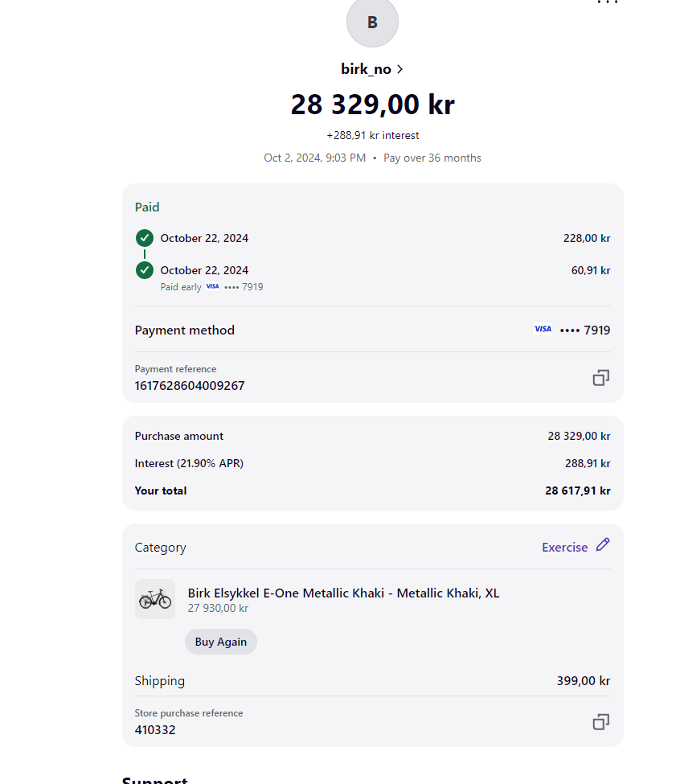Click the 60,91 kr paid early payment
This screenshot has height=784, width=676.
click(372, 276)
